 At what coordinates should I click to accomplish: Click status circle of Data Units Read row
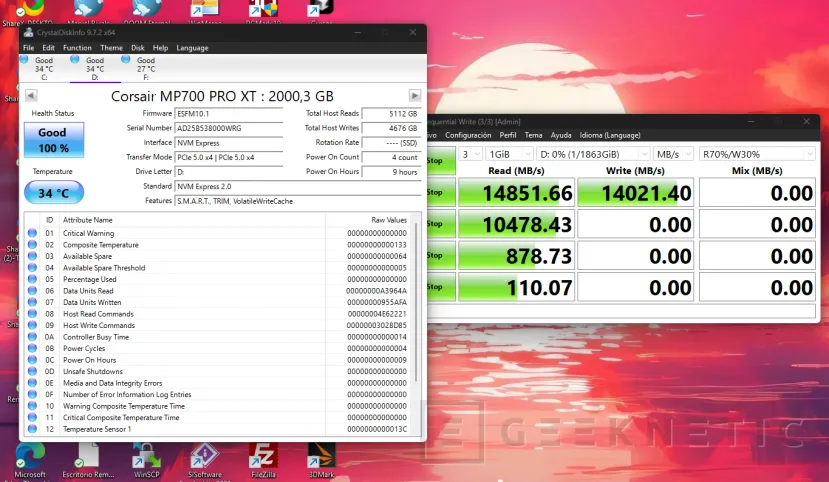[x=32, y=291]
